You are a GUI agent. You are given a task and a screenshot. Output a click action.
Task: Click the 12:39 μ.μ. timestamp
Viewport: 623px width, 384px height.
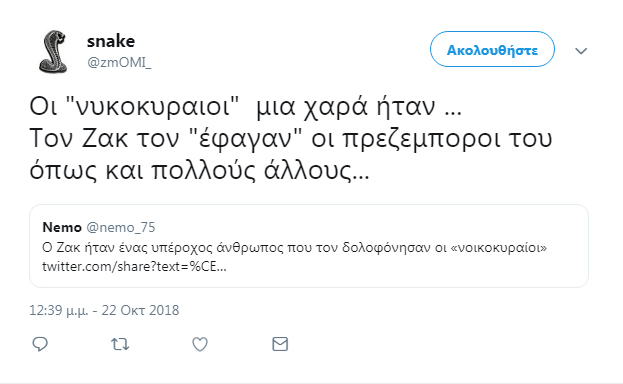coord(59,310)
